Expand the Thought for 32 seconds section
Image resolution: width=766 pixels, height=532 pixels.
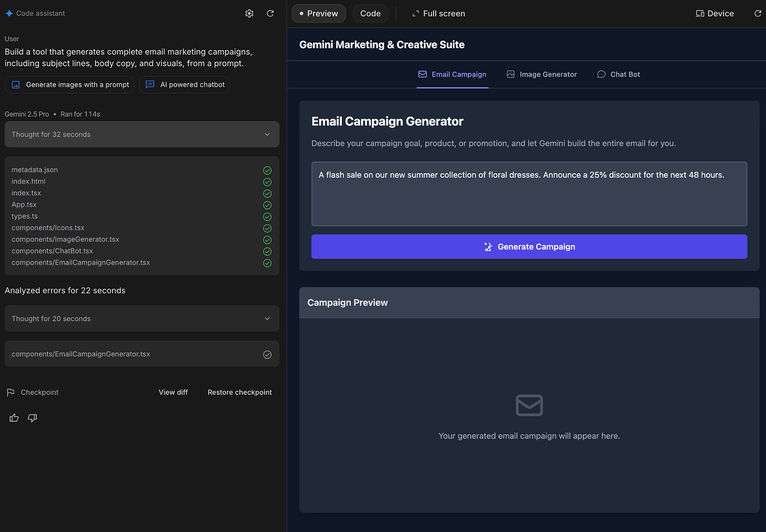(x=142, y=135)
